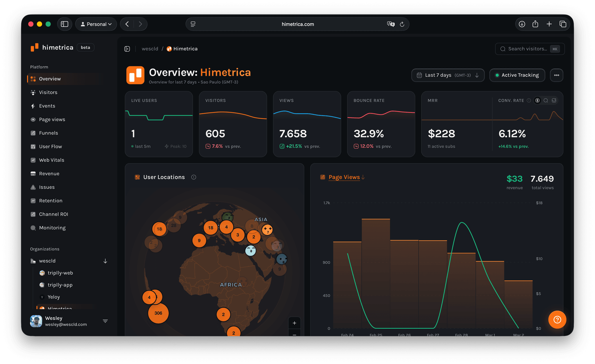The height and width of the screenshot is (364, 595).
Task: Open the Views 7.658 stat card
Action: (307, 124)
